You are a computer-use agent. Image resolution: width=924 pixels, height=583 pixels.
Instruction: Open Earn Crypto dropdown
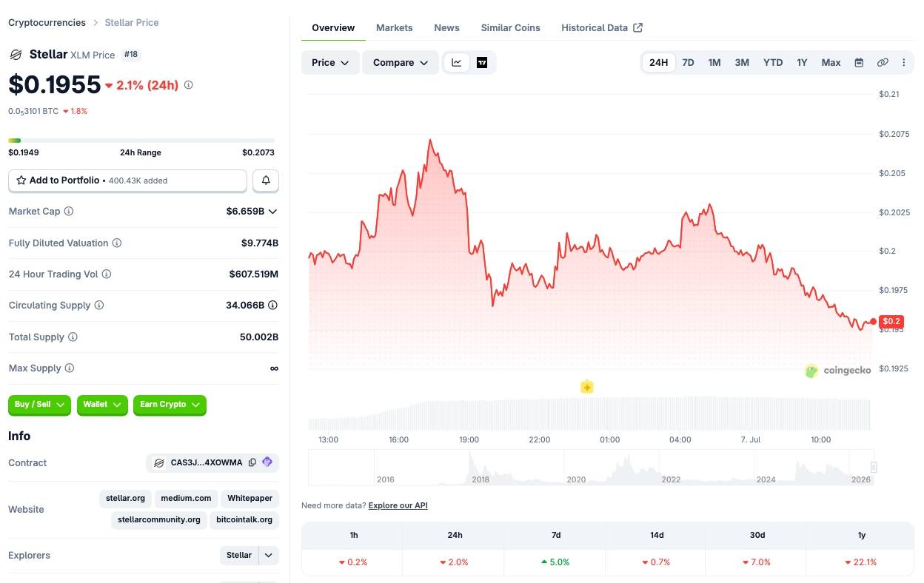click(170, 405)
